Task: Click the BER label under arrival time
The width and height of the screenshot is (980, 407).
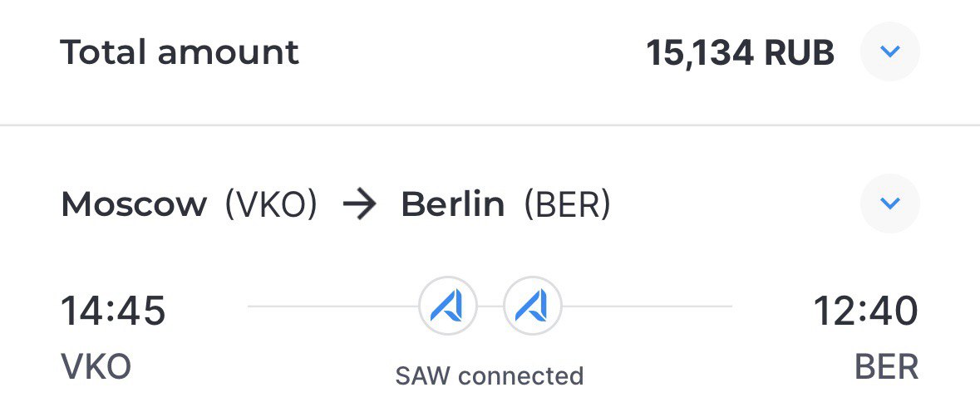Action: [886, 367]
